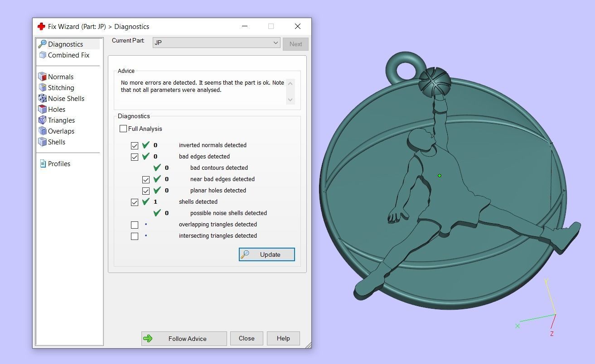This screenshot has height=364, width=595.
Task: Click the window resize grip corner
Action: click(x=308, y=345)
